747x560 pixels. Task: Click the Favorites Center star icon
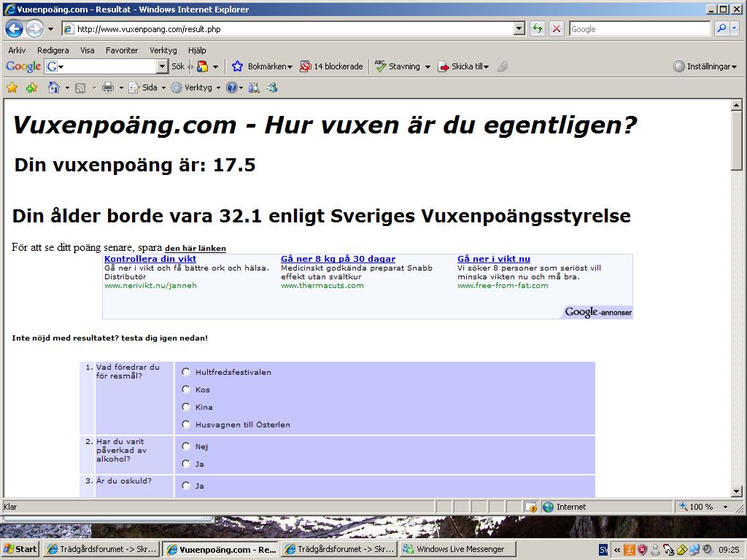tap(12, 87)
